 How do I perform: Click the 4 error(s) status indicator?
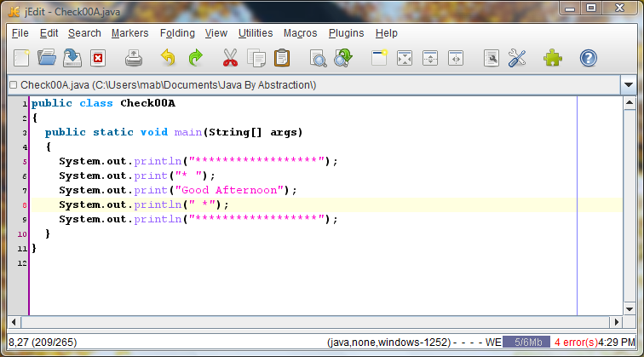pos(576,343)
